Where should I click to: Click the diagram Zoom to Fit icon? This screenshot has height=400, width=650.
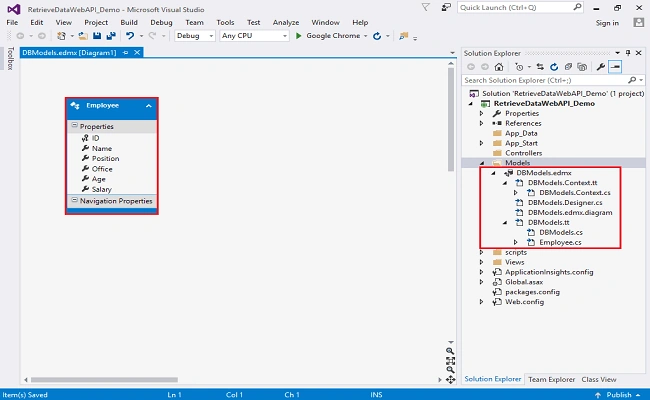pyautogui.click(x=450, y=361)
